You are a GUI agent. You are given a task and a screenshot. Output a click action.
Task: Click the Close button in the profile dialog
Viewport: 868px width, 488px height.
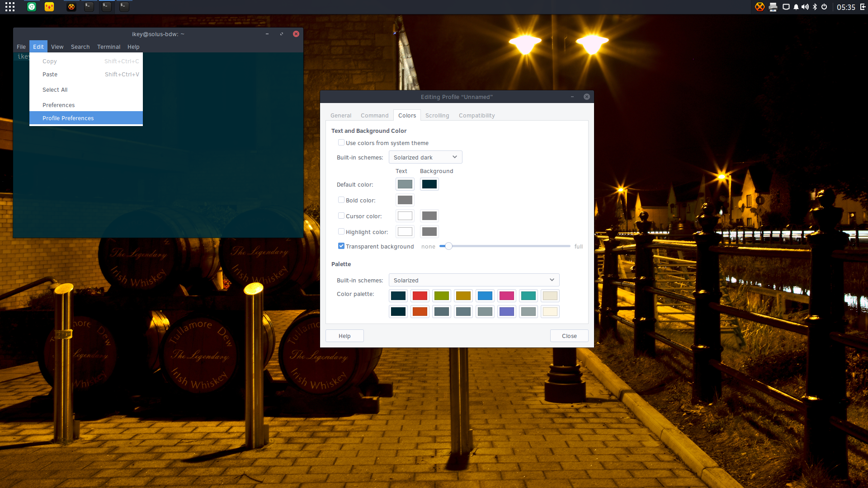[x=569, y=336]
